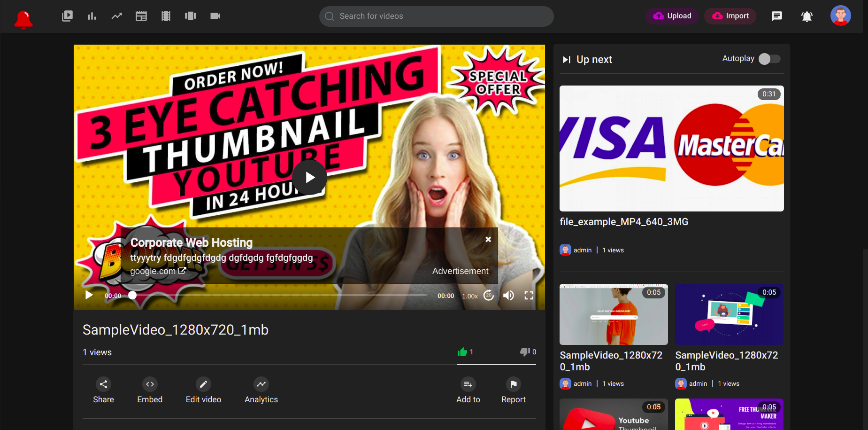868x430 pixels.
Task: Change the 1.00x playback speed
Action: tap(470, 296)
